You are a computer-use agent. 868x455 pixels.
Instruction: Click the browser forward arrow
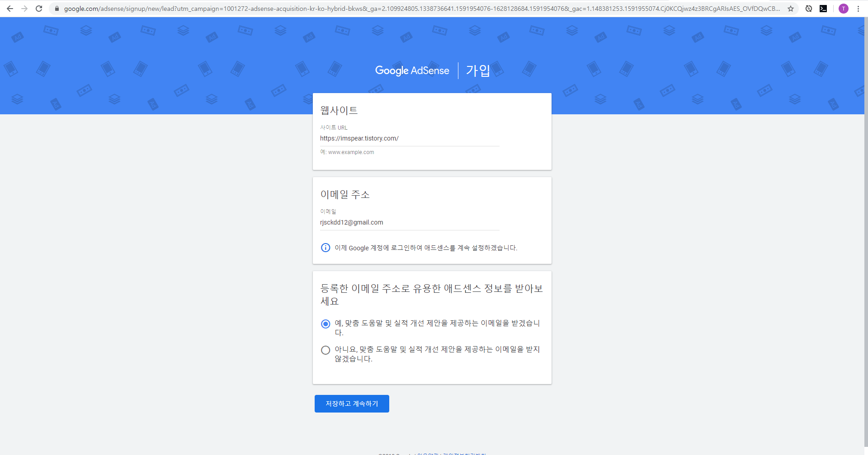[x=24, y=9]
